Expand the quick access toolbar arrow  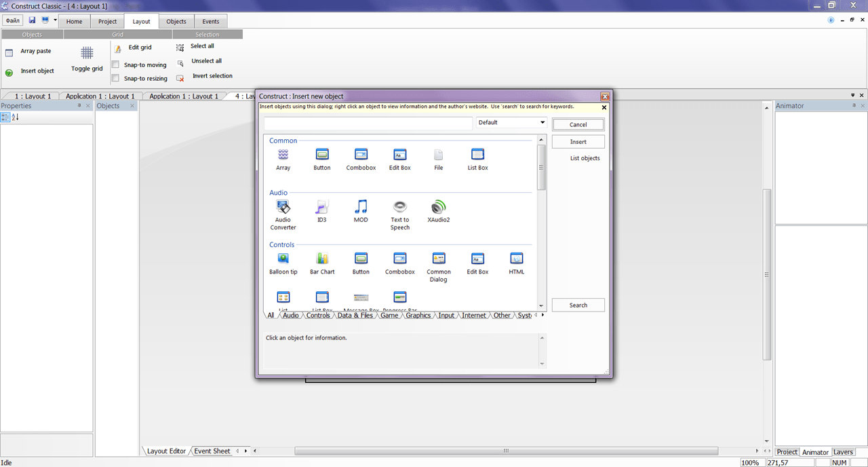click(55, 20)
